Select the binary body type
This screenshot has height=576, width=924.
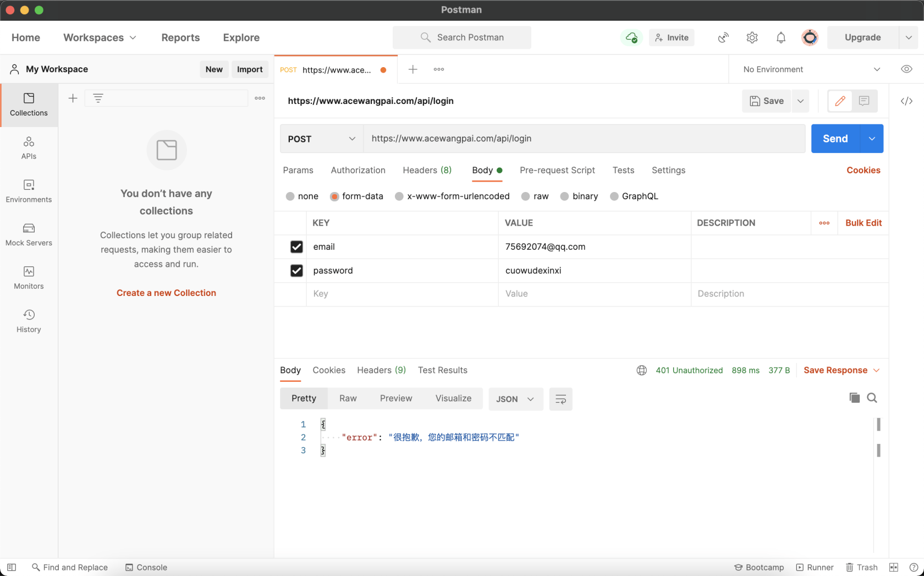564,196
